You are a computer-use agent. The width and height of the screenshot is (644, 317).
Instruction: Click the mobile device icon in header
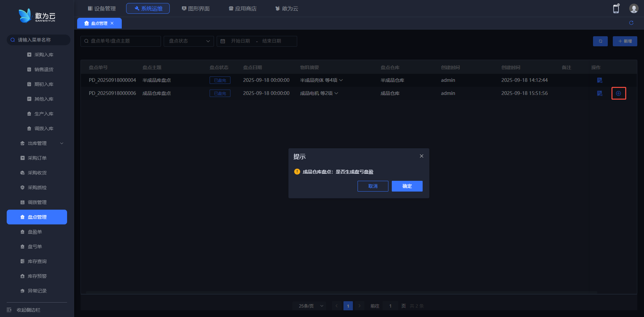click(x=616, y=9)
